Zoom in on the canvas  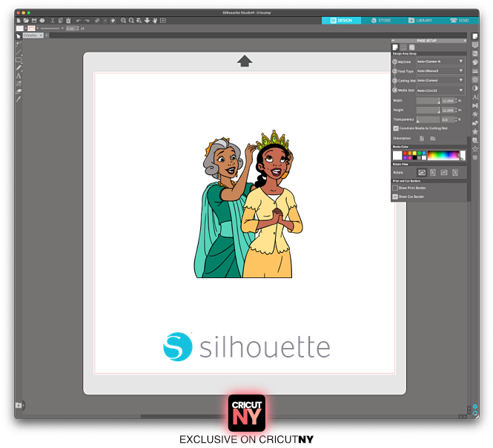(123, 21)
